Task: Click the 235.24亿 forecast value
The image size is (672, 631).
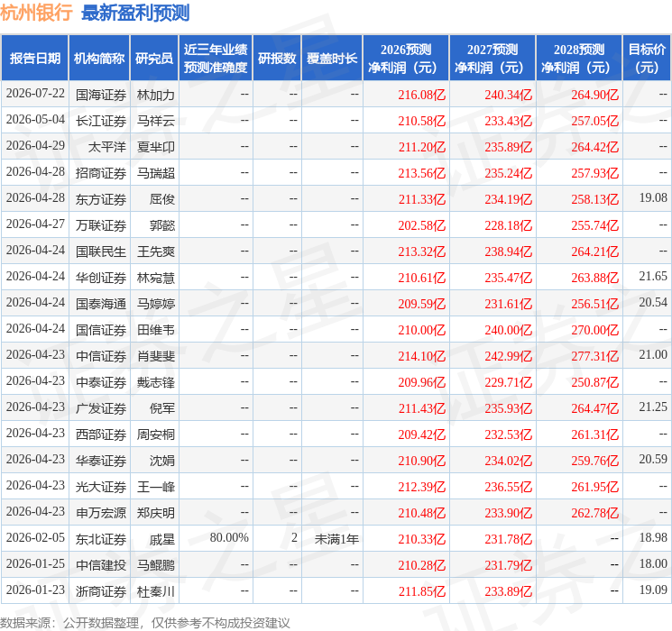Action: 509,173
